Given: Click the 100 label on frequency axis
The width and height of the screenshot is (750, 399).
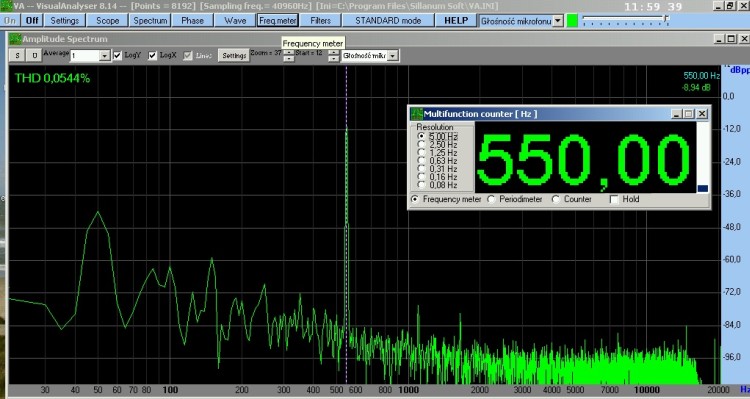Looking at the screenshot, I should (x=170, y=390).
